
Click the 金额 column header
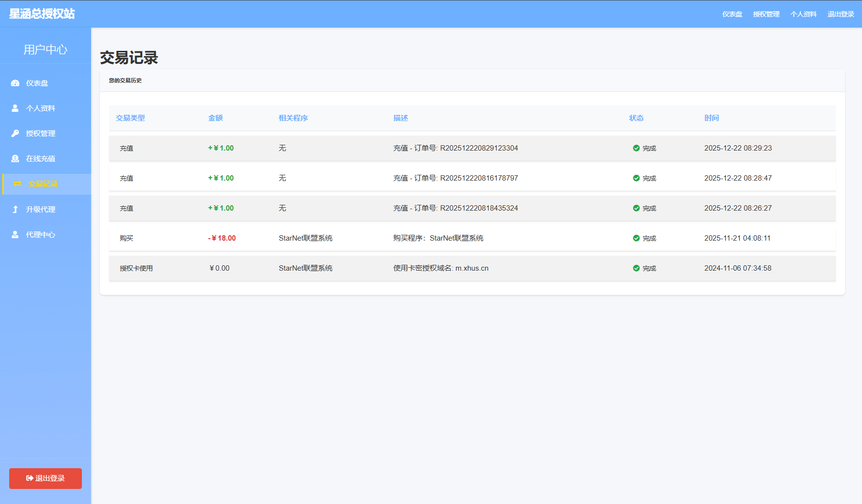click(x=216, y=118)
